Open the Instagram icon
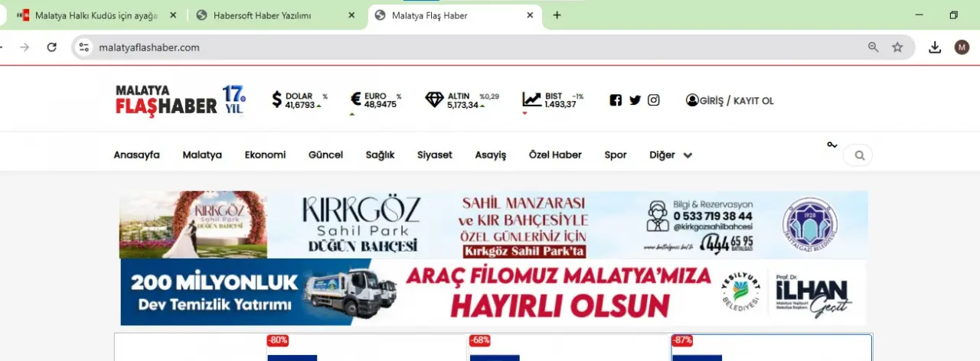 [x=653, y=100]
